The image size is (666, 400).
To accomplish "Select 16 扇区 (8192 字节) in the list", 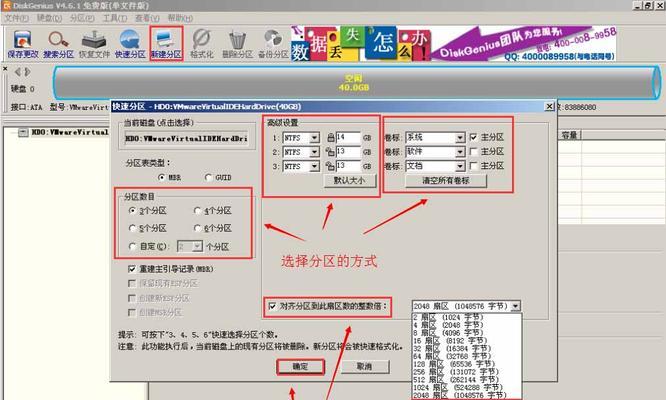I will (x=466, y=341).
